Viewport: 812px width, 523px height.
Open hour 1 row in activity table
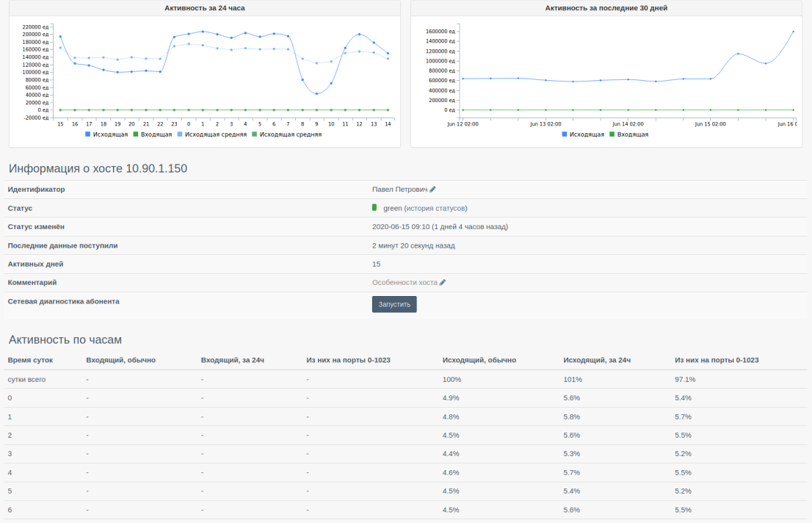click(x=10, y=416)
